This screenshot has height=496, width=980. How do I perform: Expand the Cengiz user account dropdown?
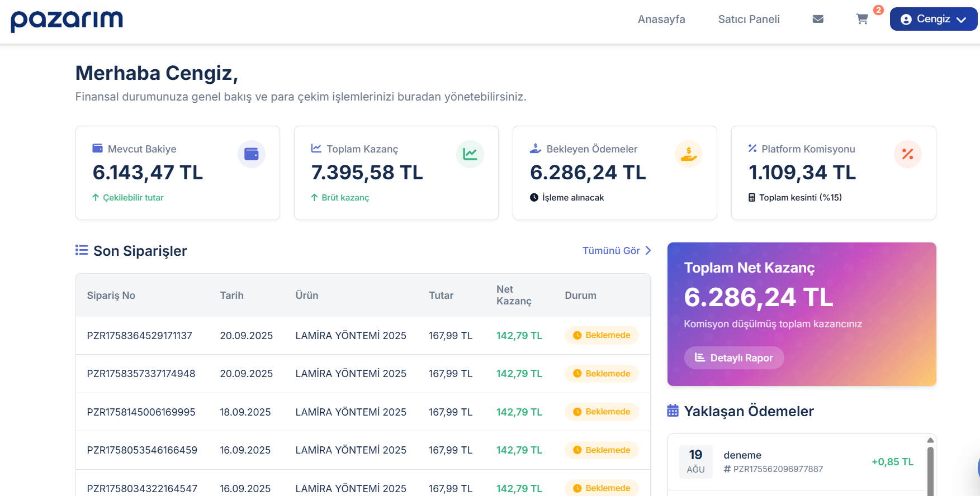tap(933, 19)
